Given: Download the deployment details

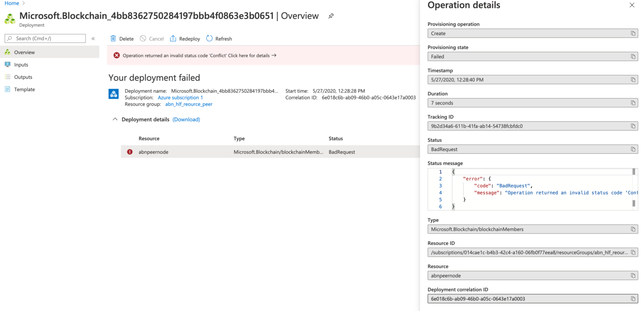Looking at the screenshot, I should click(x=186, y=119).
